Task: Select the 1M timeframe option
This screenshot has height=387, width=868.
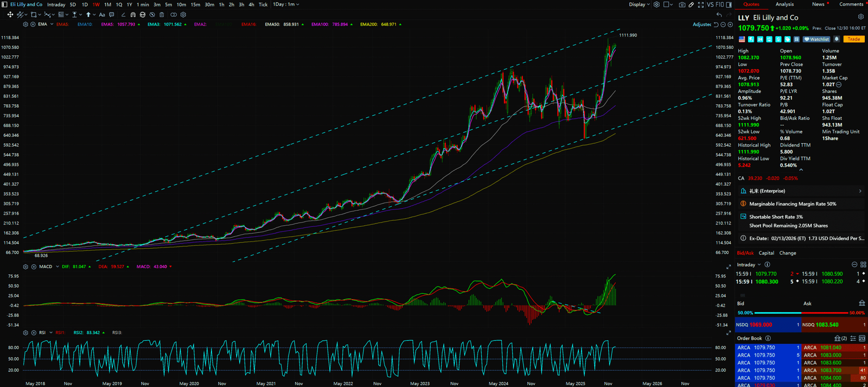Action: click(x=107, y=4)
